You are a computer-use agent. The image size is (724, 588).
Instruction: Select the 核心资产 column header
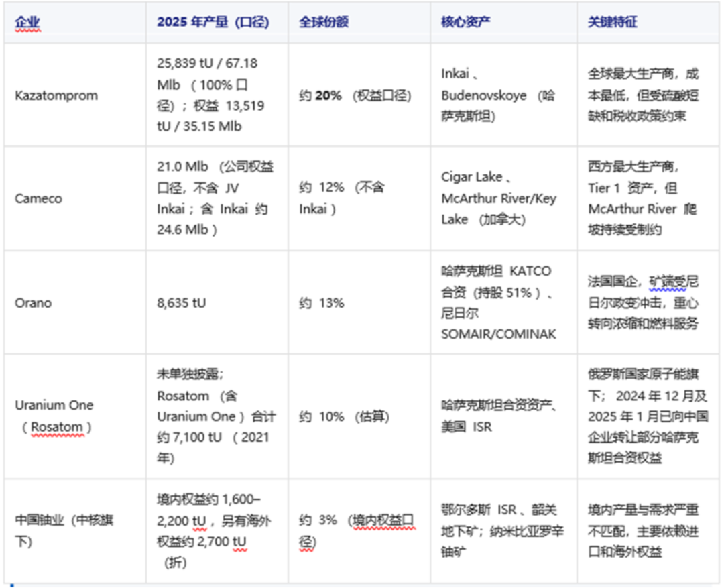coord(503,22)
